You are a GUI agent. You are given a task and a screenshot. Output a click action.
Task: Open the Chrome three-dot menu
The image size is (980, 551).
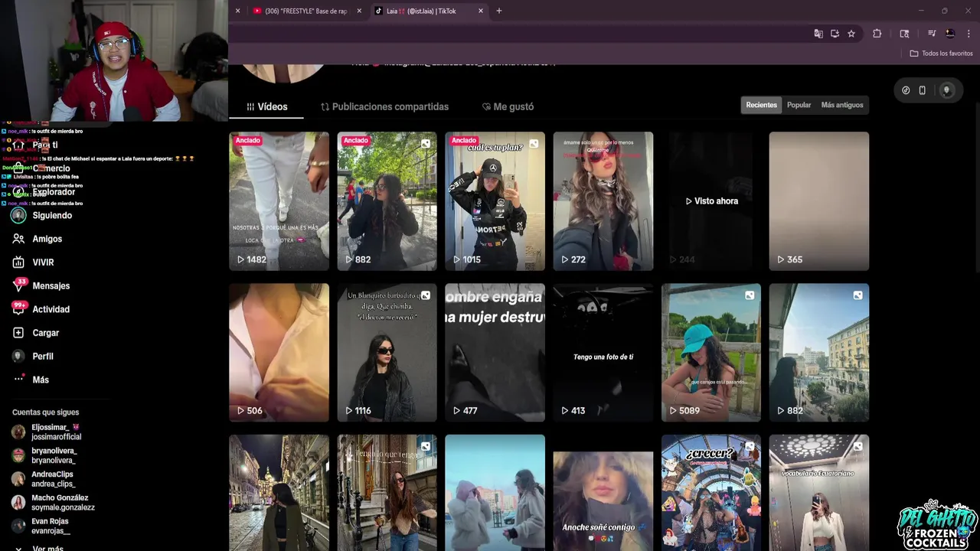969,34
